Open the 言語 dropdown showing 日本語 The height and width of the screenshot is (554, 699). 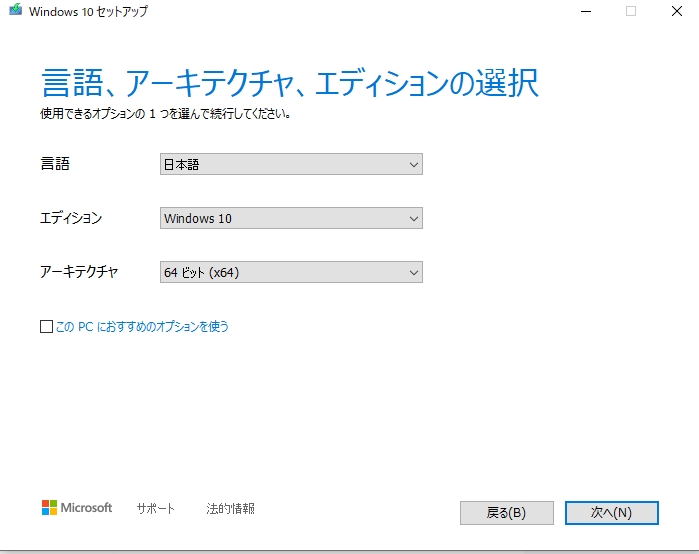click(x=291, y=164)
